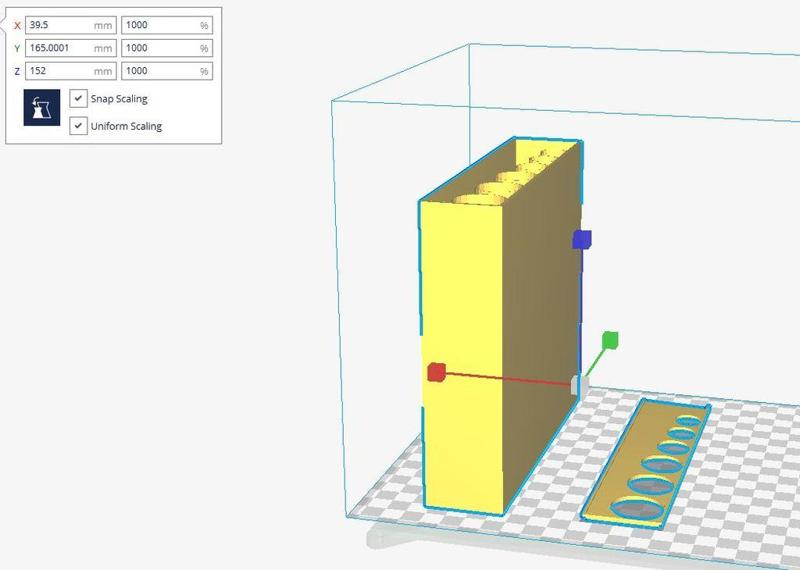
Task: Click the Y size field showing 165.0001 mm
Action: 71,48
